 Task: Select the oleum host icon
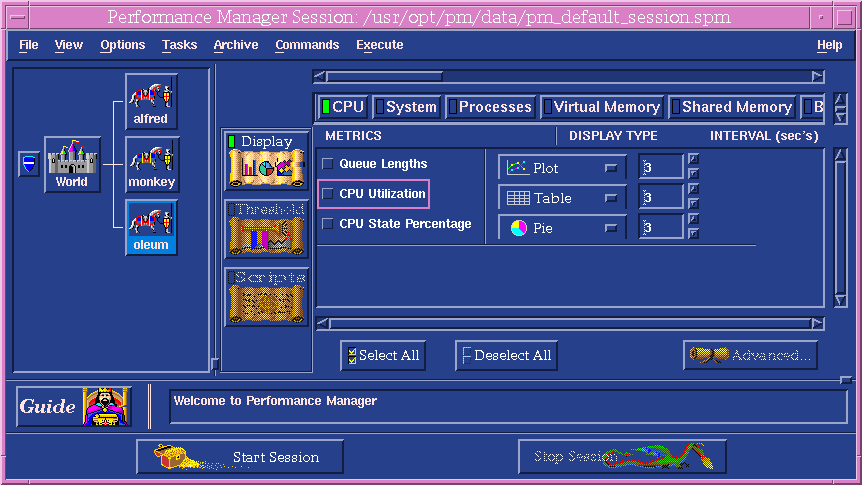(x=151, y=227)
